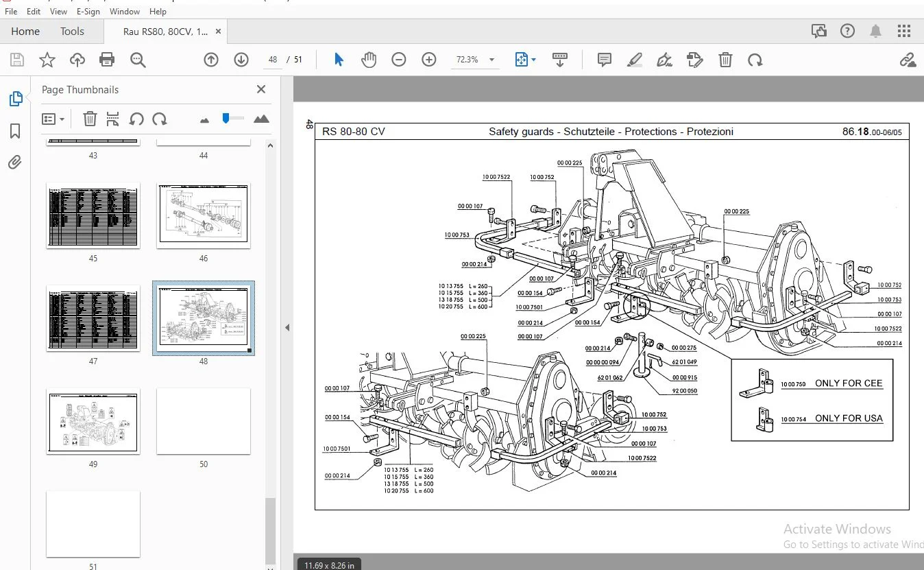Go to the next page arrow
This screenshot has width=924, height=570.
(x=241, y=60)
